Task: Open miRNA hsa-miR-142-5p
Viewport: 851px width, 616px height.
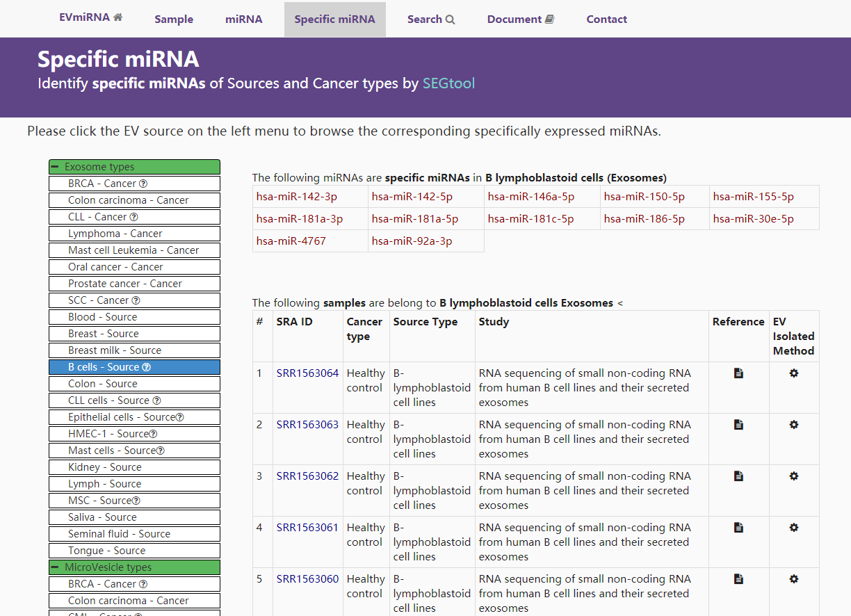Action: tap(412, 197)
